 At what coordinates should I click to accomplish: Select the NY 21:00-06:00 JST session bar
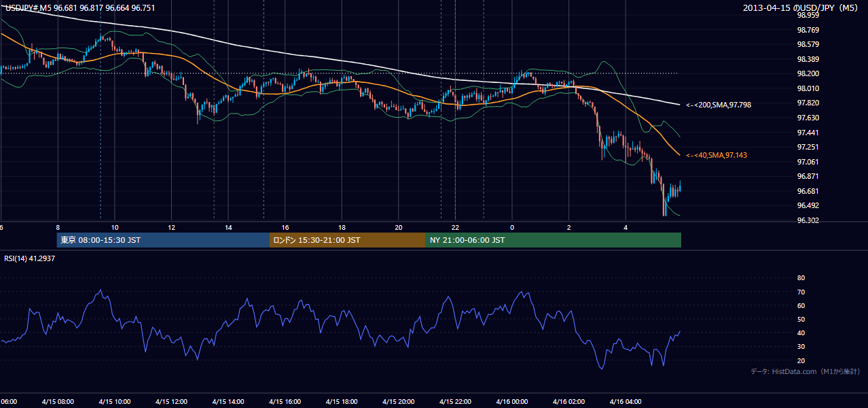554,240
